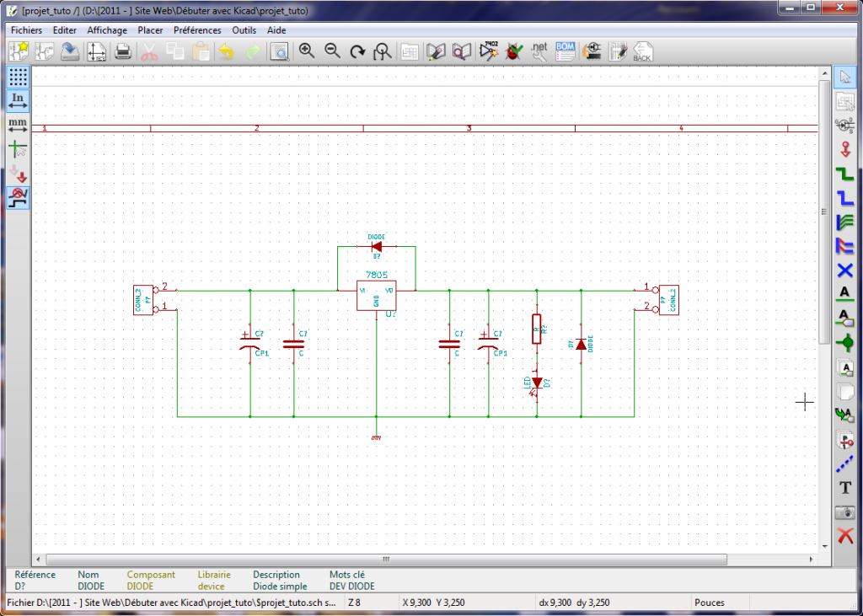Open the Placer menu

(150, 30)
